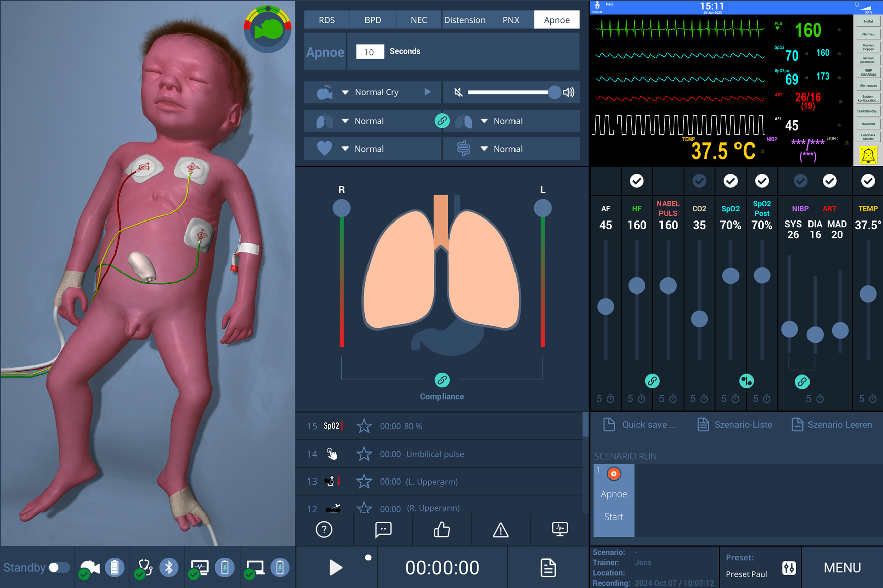Toggle the Standby switch
Image resolution: width=883 pixels, height=588 pixels.
(59, 568)
